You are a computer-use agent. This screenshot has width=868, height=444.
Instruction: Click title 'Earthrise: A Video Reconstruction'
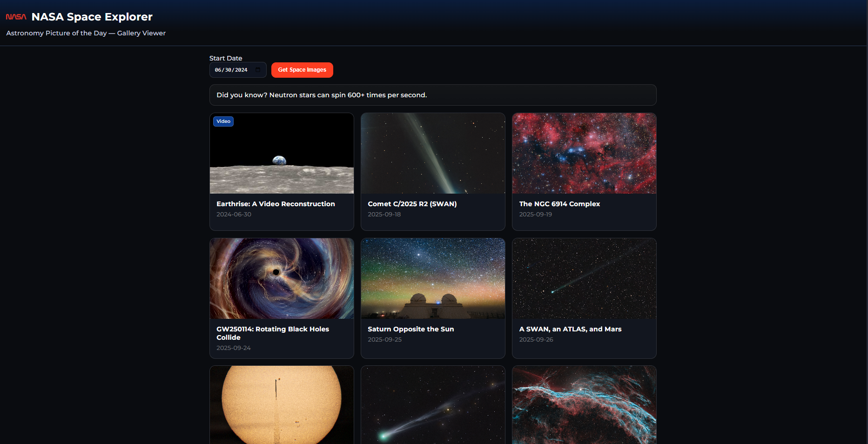point(276,204)
